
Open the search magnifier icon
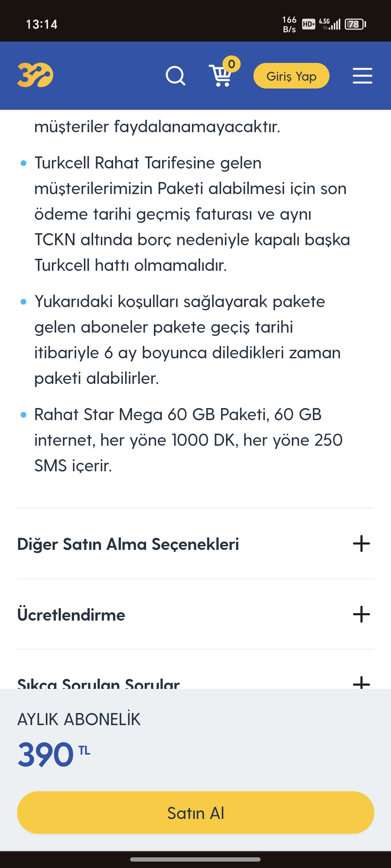pos(176,76)
